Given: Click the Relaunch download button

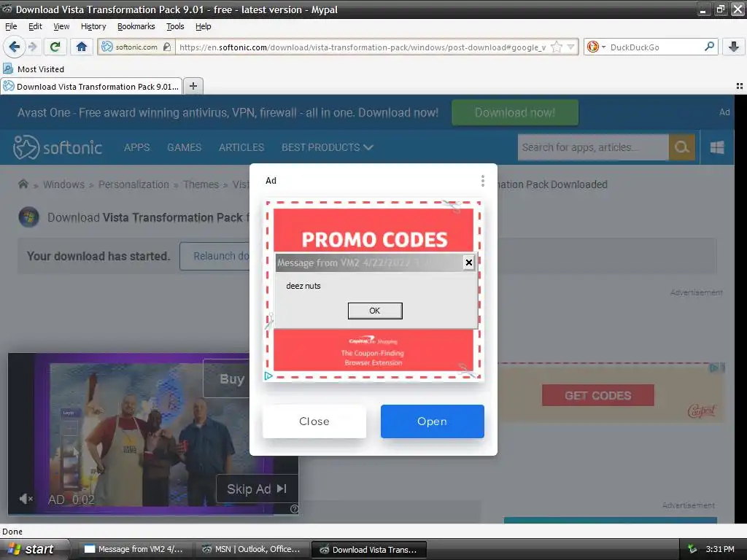Looking at the screenshot, I should point(215,256).
